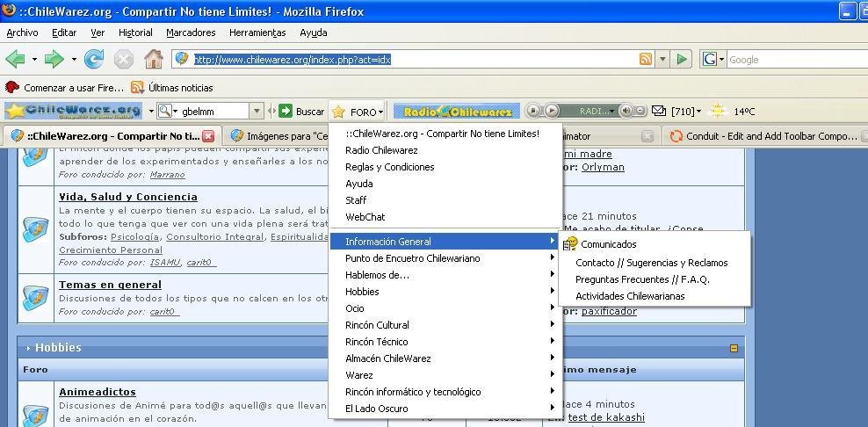Click the Últimas noticias feed bookmark
Screen dimensions: 868x427
click(x=171, y=88)
